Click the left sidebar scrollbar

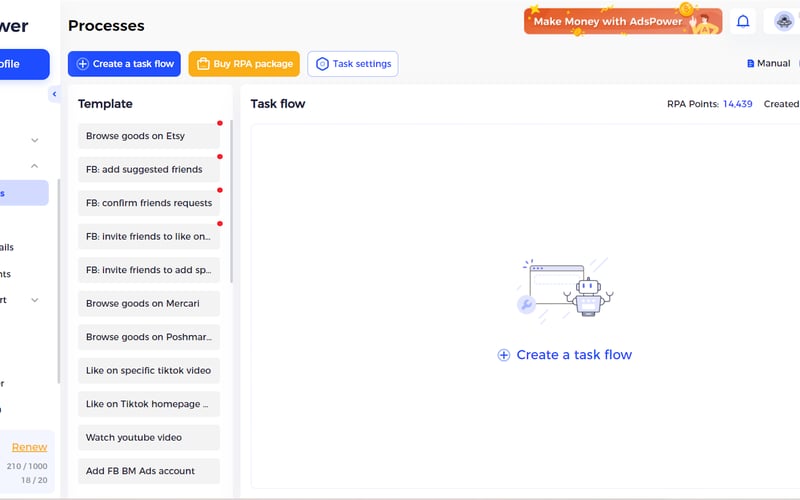59,281
